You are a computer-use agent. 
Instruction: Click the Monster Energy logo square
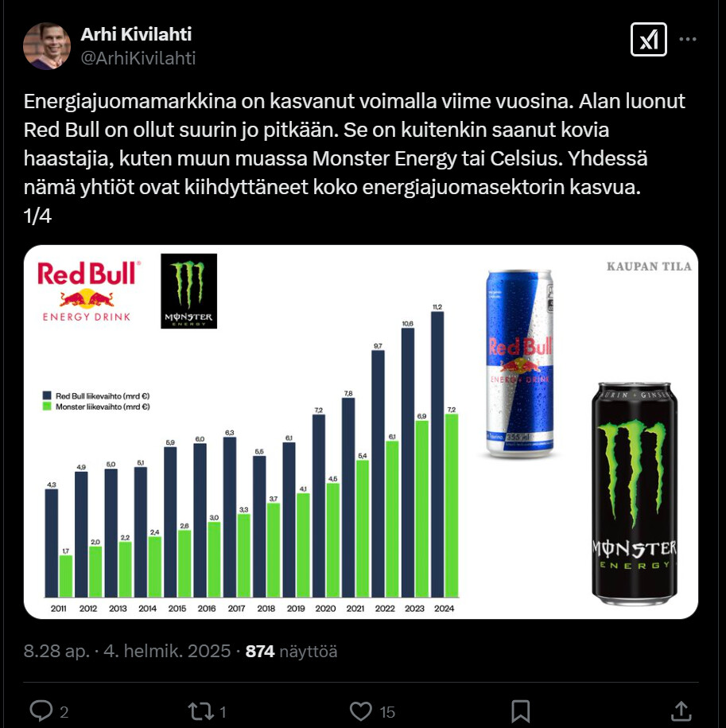(x=188, y=291)
